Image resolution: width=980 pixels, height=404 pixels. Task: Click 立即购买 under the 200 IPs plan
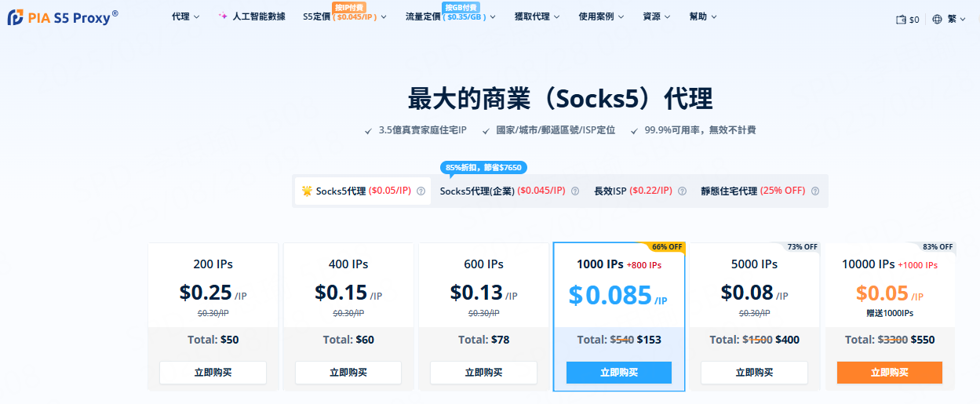(213, 373)
